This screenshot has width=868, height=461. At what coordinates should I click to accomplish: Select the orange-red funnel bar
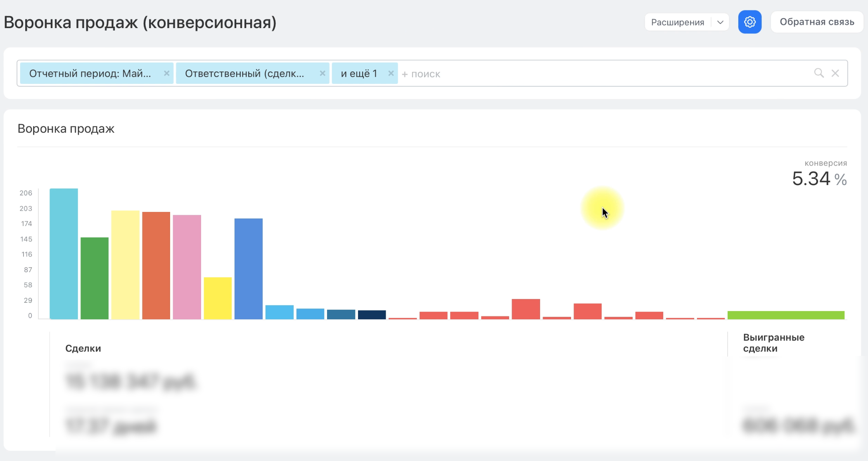[x=156, y=265]
